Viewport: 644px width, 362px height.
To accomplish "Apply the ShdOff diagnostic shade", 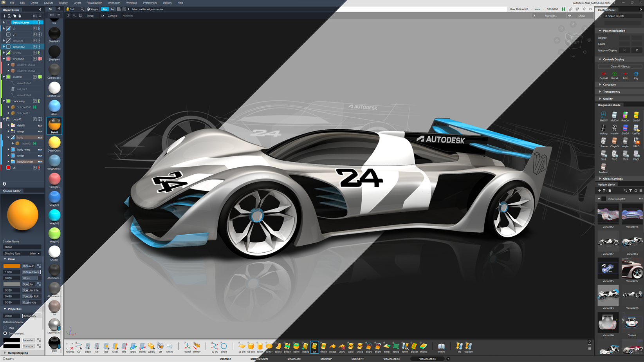I will [x=603, y=116].
